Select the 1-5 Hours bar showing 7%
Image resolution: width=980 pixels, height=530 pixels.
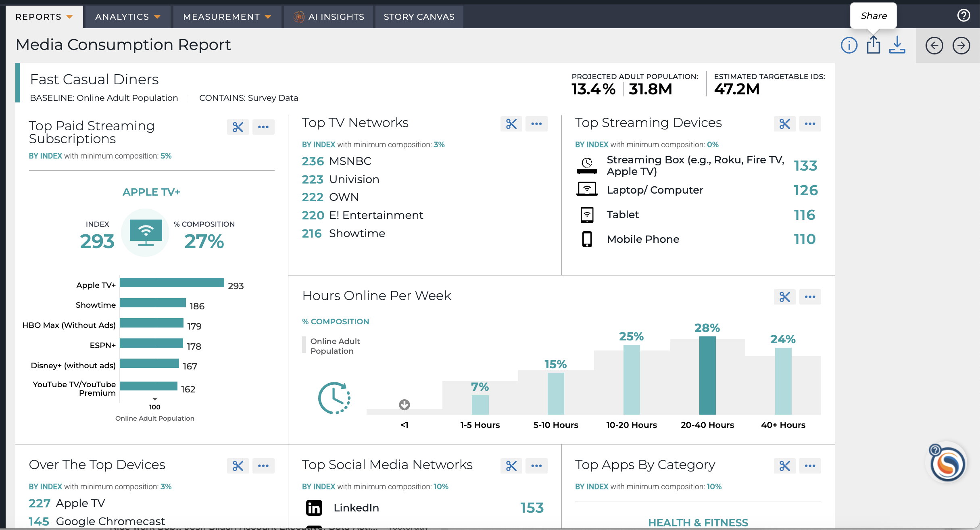(x=480, y=405)
